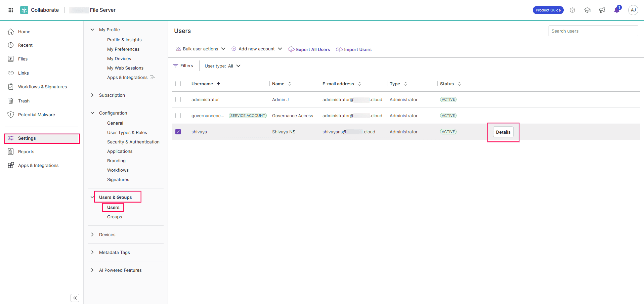Click the SERVICE ACCOUNT badge
The image size is (644, 304).
pyautogui.click(x=248, y=116)
